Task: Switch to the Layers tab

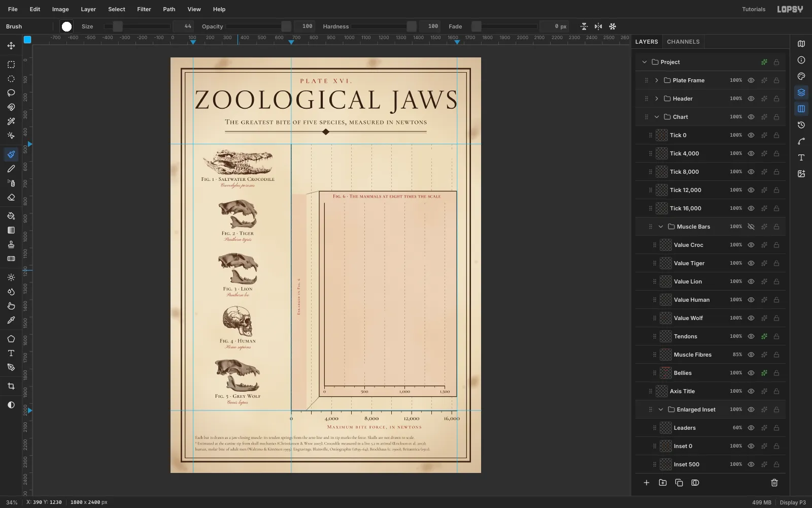Action: (x=647, y=42)
